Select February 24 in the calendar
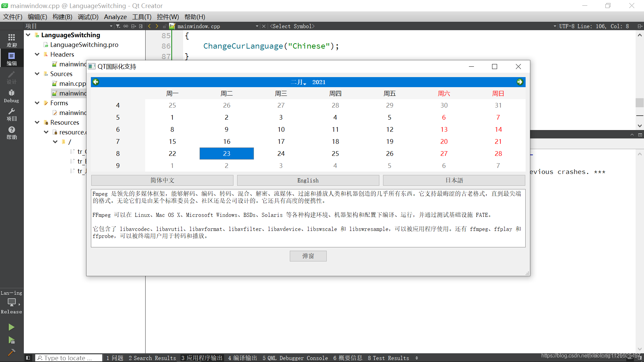Image resolution: width=644 pixels, height=362 pixels. [x=281, y=154]
